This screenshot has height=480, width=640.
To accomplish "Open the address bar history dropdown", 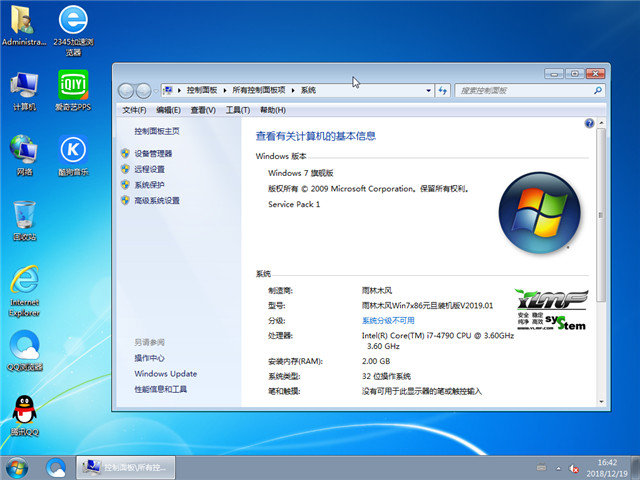I will click(x=428, y=91).
